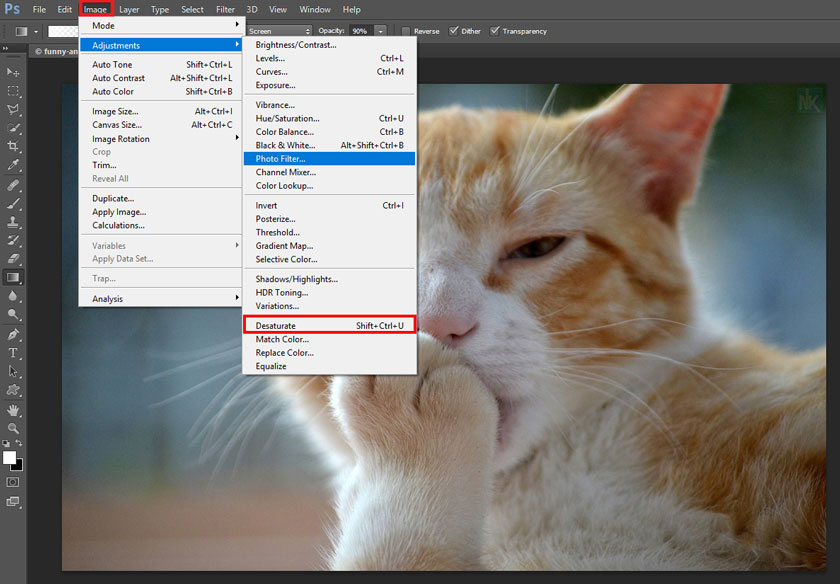Select the Horizontal Type tool
The width and height of the screenshot is (840, 584).
[x=13, y=353]
